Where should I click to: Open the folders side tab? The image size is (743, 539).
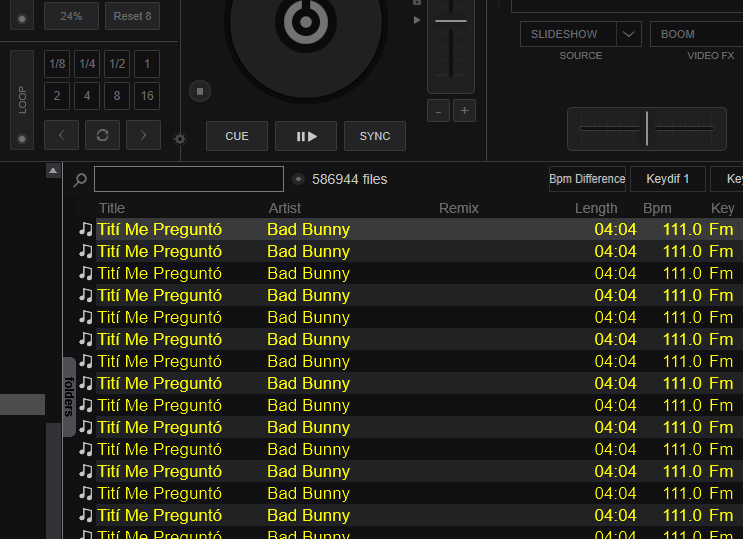point(69,397)
